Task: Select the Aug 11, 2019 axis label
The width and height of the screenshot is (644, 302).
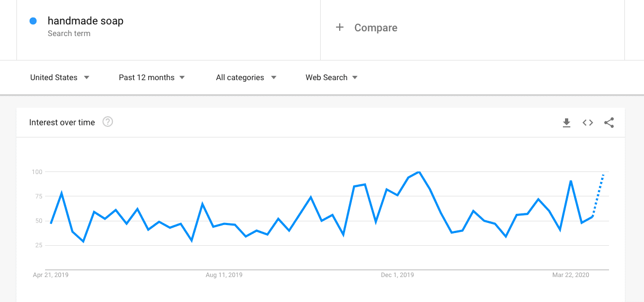Action: coord(224,275)
